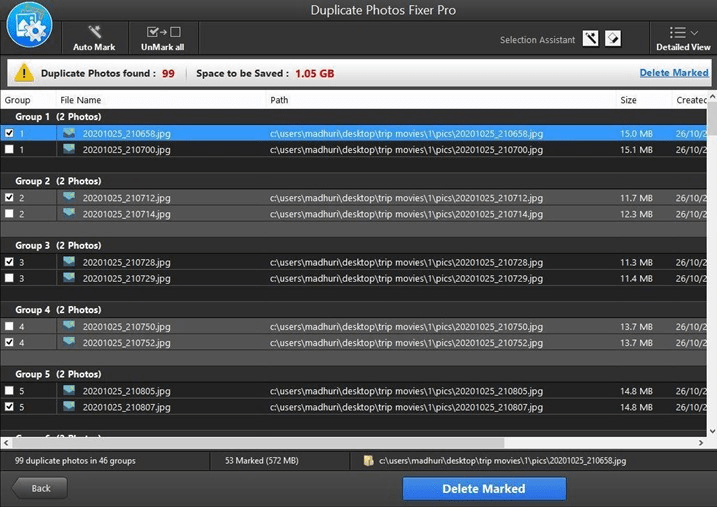Uncheck the box for 20201025_210712.jpg
The image size is (717, 507).
click(x=9, y=197)
